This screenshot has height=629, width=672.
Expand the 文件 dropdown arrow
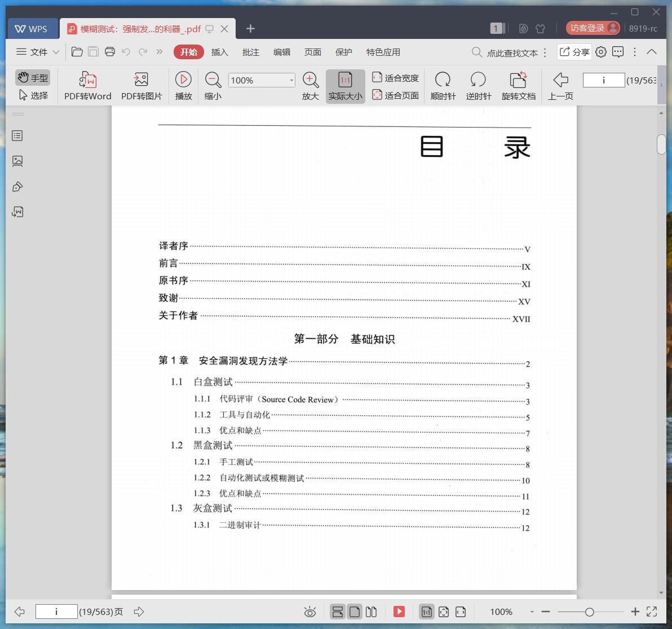[56, 52]
